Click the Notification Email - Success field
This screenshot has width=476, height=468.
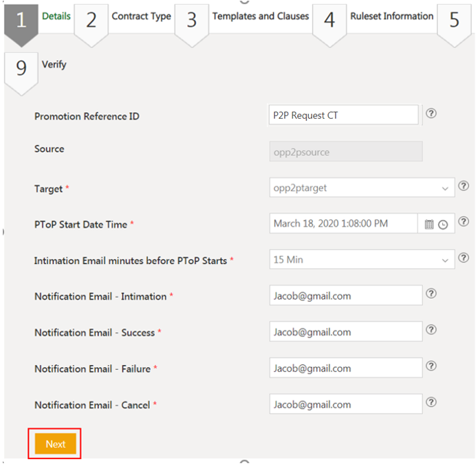[x=345, y=332]
